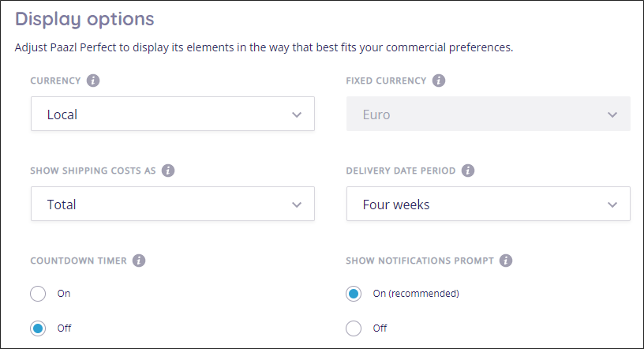Screen dimensions: 644x349
Task: Open the Show Notifications Prompt info icon
Action: pyautogui.click(x=506, y=261)
